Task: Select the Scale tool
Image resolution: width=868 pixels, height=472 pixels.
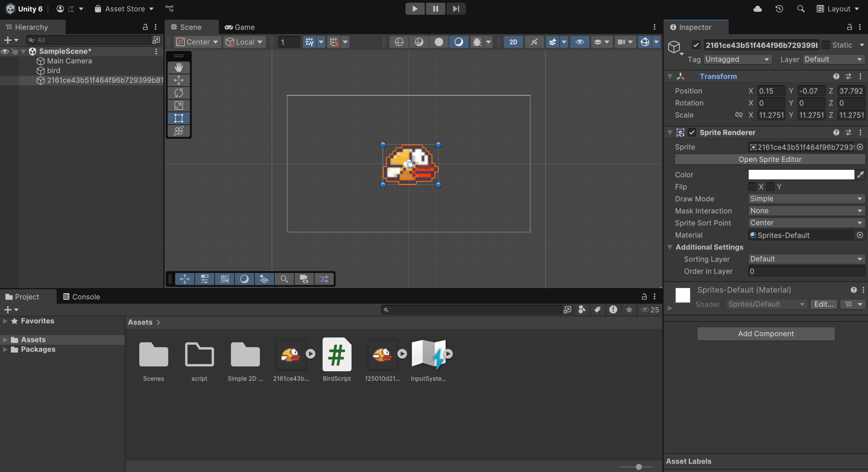Action: tap(179, 105)
